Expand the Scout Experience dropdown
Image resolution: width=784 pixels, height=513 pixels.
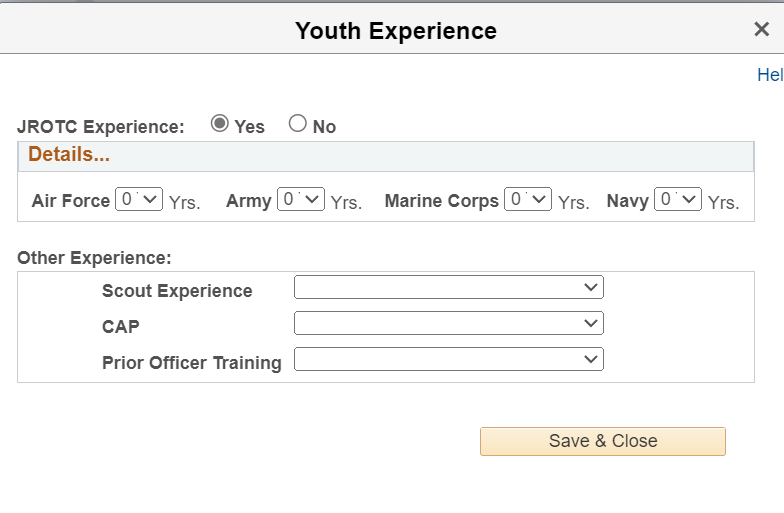pos(449,288)
